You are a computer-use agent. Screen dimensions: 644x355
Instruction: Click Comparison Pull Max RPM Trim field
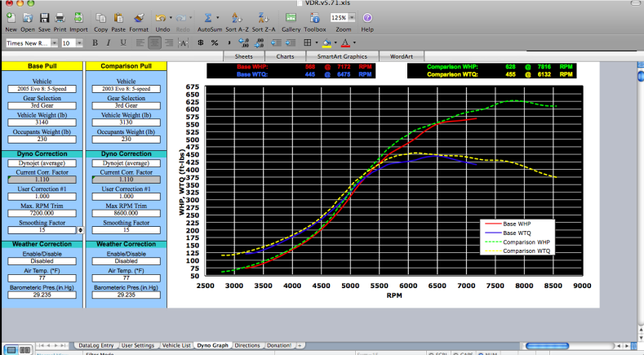[126, 213]
